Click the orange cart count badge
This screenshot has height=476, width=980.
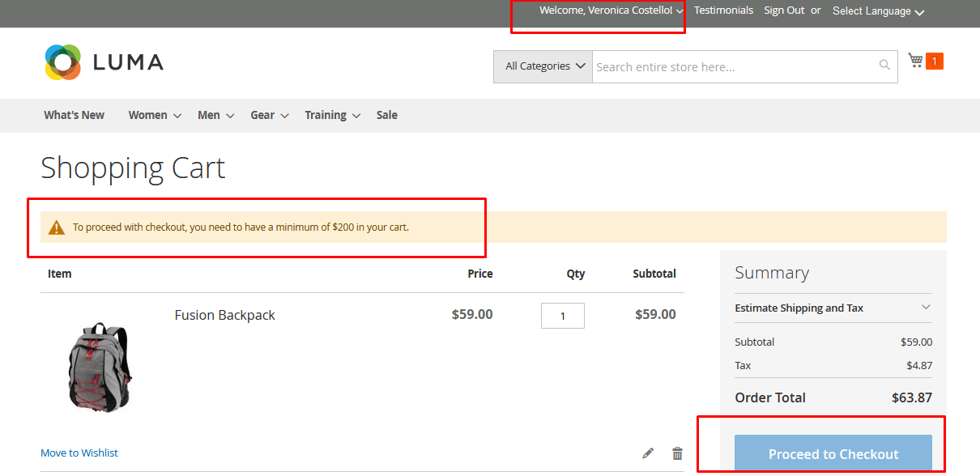point(934,60)
